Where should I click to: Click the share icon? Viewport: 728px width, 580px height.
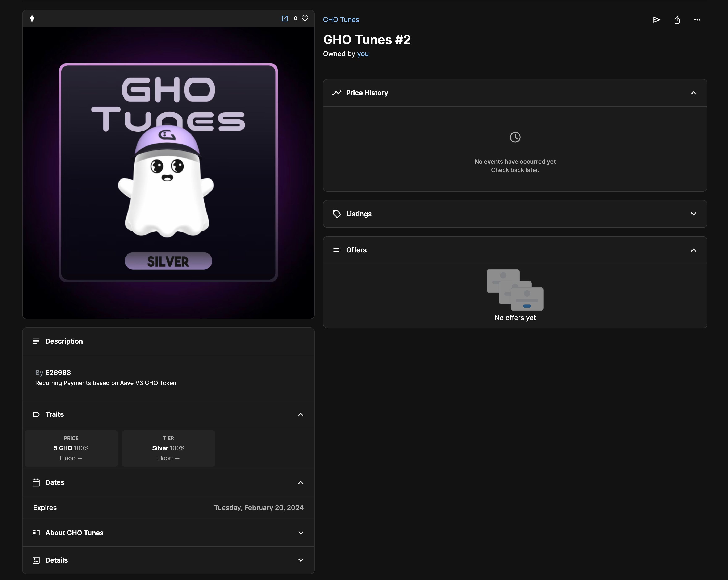[x=677, y=20]
